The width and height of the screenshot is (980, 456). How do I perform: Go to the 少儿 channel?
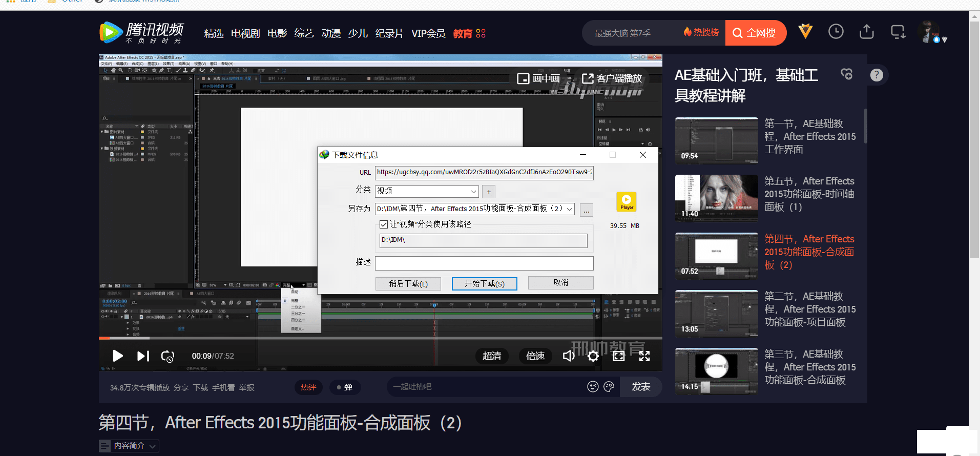(358, 33)
